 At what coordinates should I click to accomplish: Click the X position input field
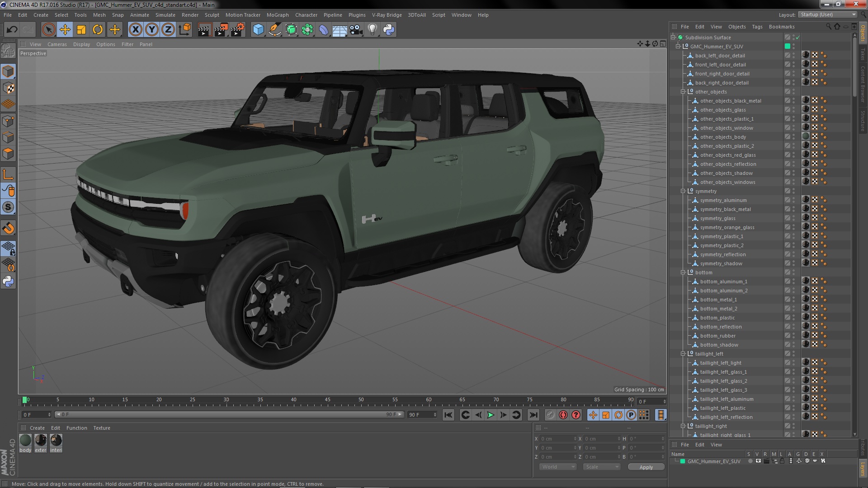point(558,439)
